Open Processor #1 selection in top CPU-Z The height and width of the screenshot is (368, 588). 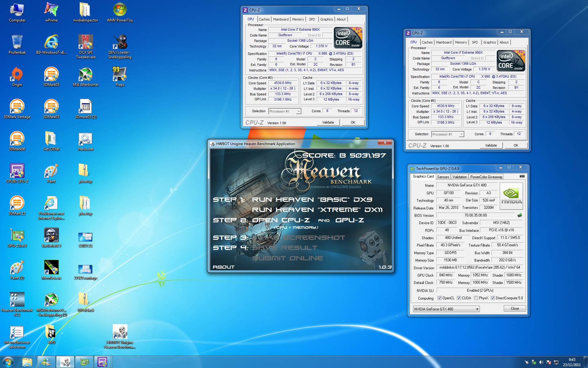point(285,111)
